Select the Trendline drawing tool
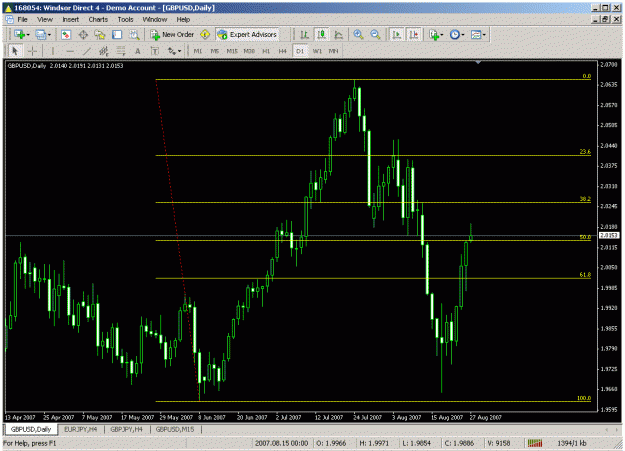625x451 pixels. 86,51
